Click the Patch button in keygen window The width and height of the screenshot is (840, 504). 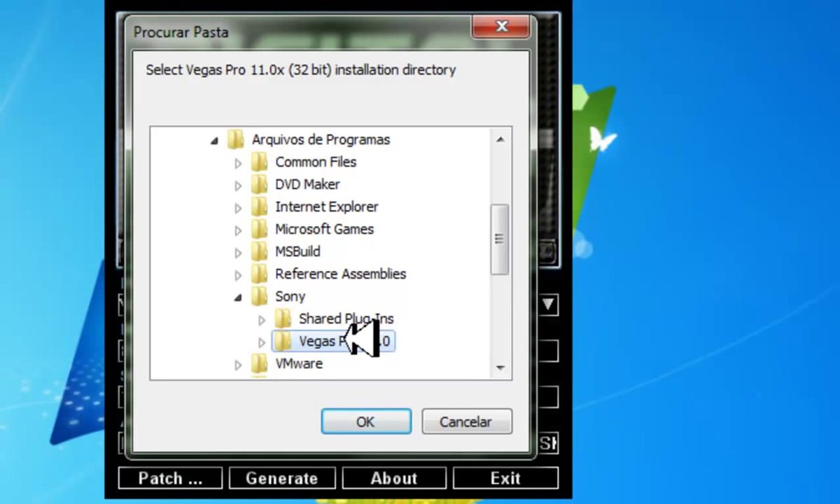170,478
